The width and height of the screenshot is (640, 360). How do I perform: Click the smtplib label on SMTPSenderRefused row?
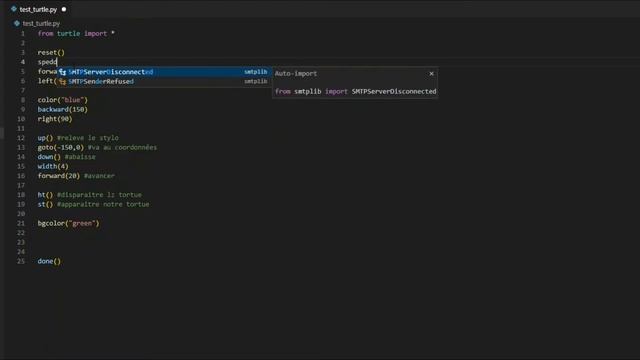point(256,81)
